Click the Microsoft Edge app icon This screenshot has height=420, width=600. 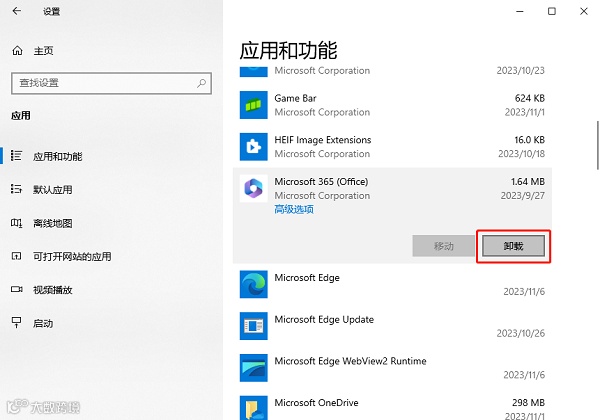click(x=253, y=284)
